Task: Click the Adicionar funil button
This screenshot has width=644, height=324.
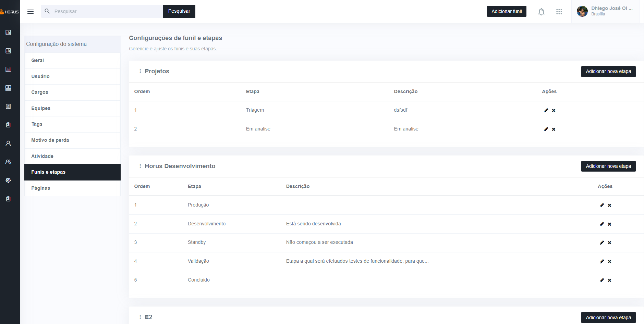Action: coord(506,11)
